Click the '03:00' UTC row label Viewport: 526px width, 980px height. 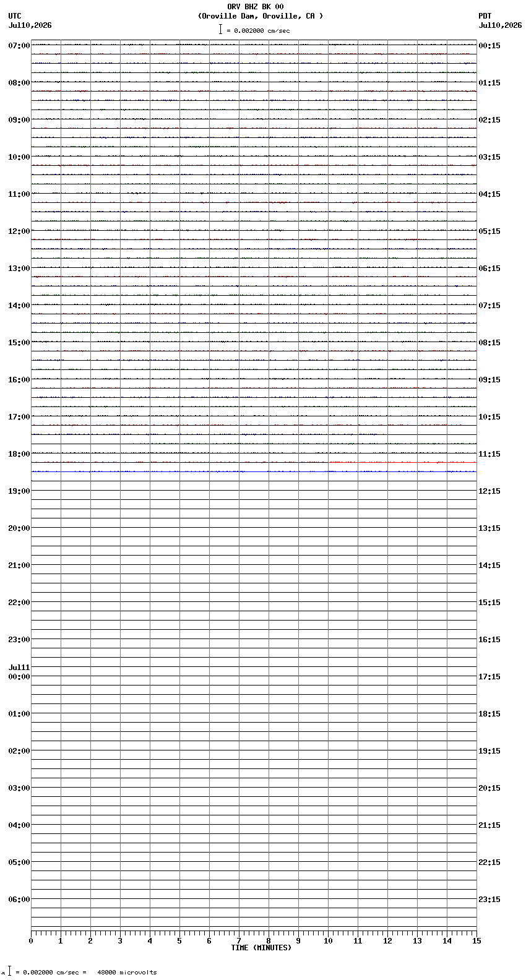tap(19, 788)
